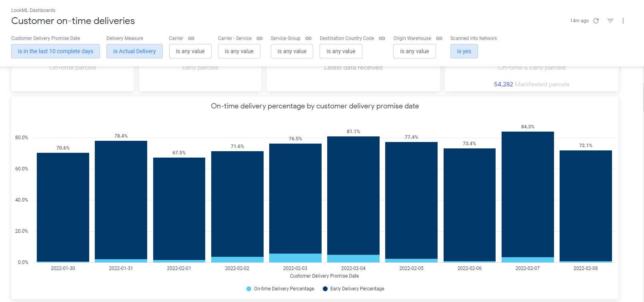Open the Origin Warehouse filter value
The width and height of the screenshot is (644, 302).
tap(414, 51)
